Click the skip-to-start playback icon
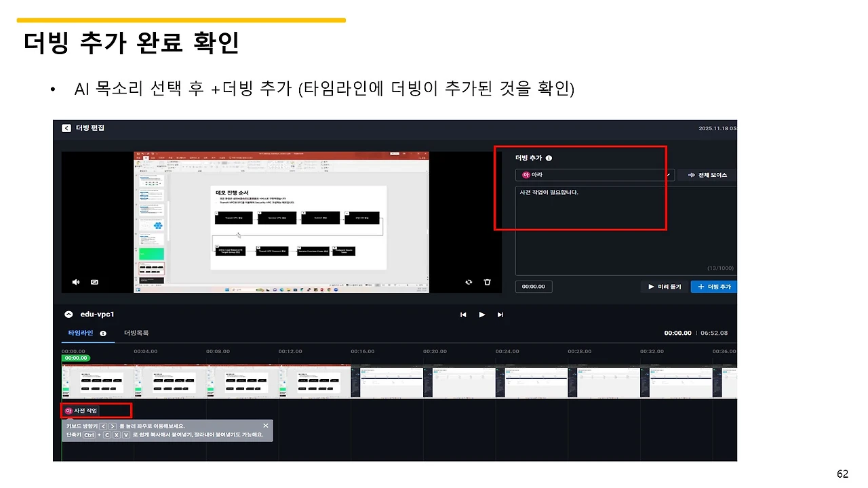868x488 pixels. pyautogui.click(x=463, y=314)
